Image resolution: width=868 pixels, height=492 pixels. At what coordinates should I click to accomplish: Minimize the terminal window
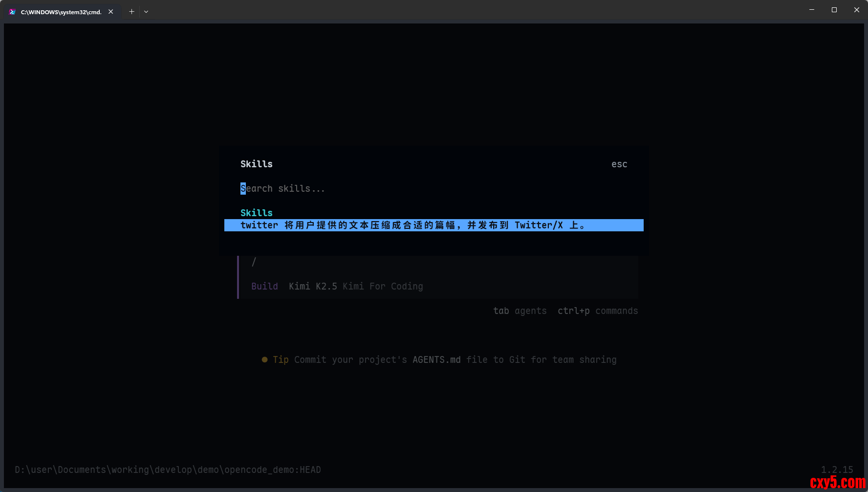812,10
